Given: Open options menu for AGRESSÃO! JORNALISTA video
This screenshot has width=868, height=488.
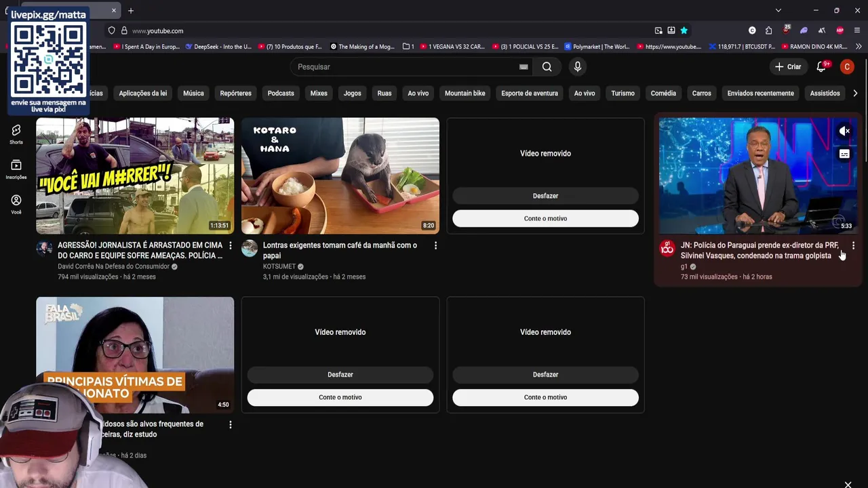Looking at the screenshot, I should pos(231,245).
